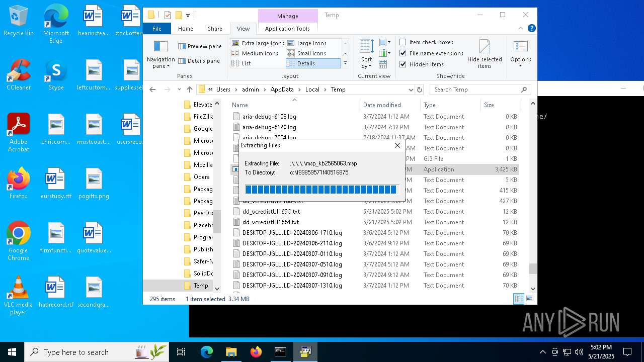The width and height of the screenshot is (644, 362).
Task: Go back in Explorer
Action: click(152, 89)
